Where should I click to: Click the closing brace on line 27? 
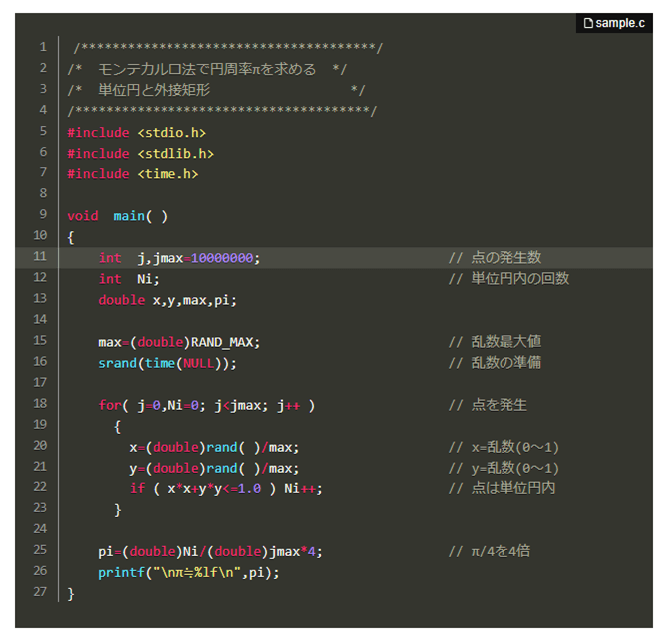[x=71, y=594]
